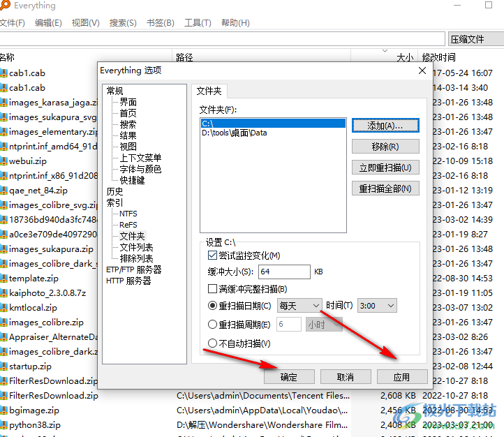Close the Everything 选项 dialog
The height and width of the screenshot is (437, 504).
pos(422,71)
